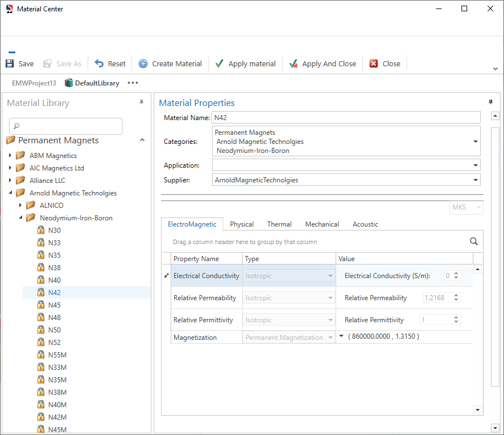The width and height of the screenshot is (504, 435).
Task: Click the ALNICO folder icon
Action: (x=31, y=205)
